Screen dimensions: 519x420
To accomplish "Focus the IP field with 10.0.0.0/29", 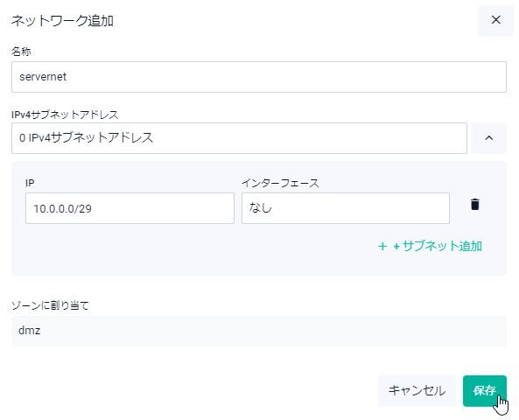I will (x=130, y=208).
